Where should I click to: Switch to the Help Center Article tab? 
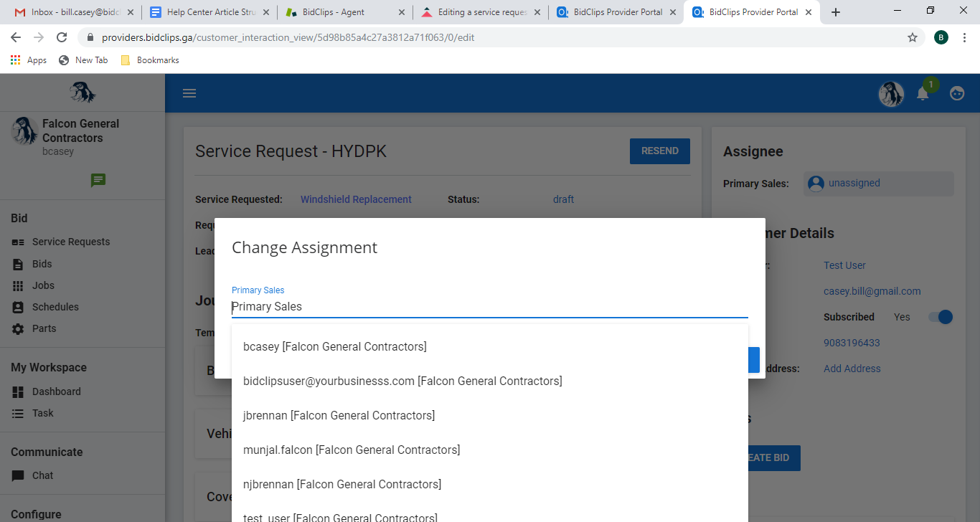coord(209,12)
